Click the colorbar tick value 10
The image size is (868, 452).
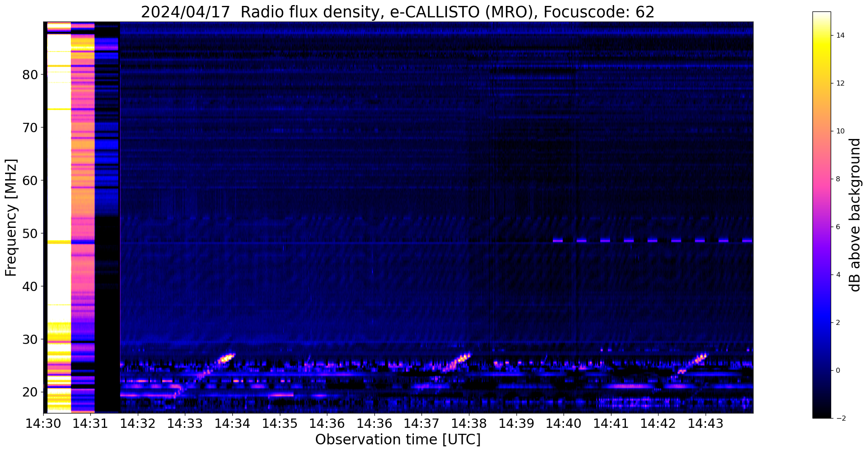pos(840,131)
